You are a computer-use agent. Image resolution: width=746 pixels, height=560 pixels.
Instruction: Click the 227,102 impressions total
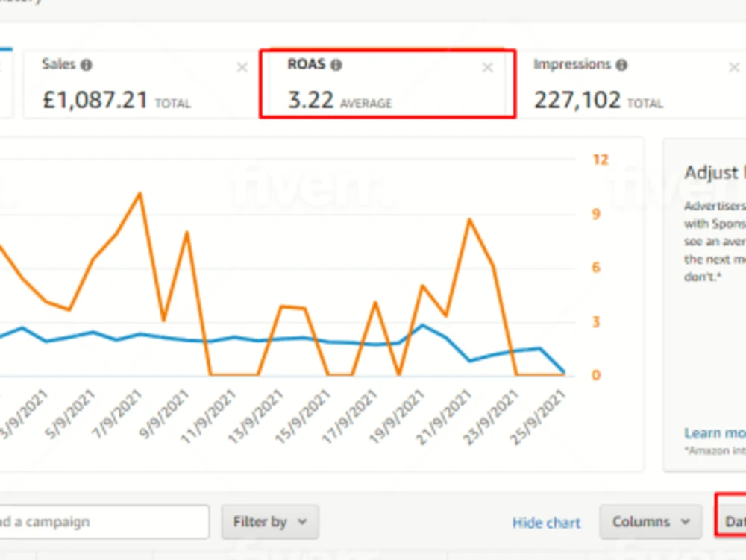(x=577, y=101)
